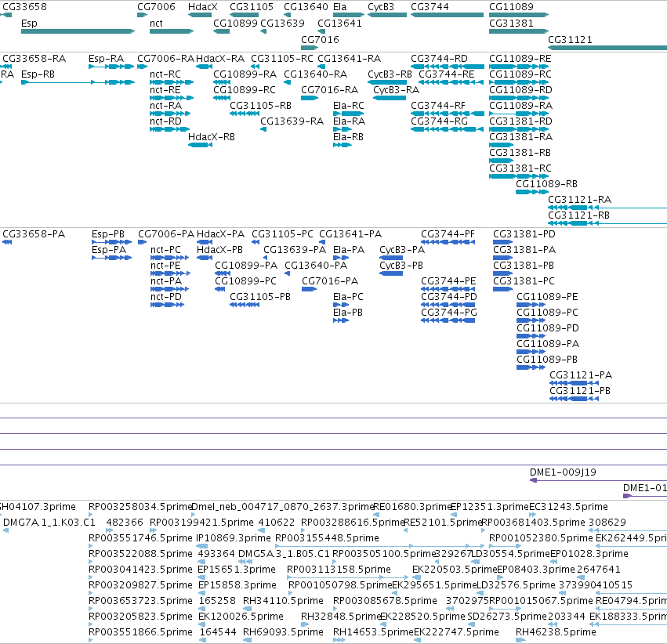This screenshot has width=667, height=644.
Task: Click the CG31121-RA transcript glyph
Action: point(607,208)
